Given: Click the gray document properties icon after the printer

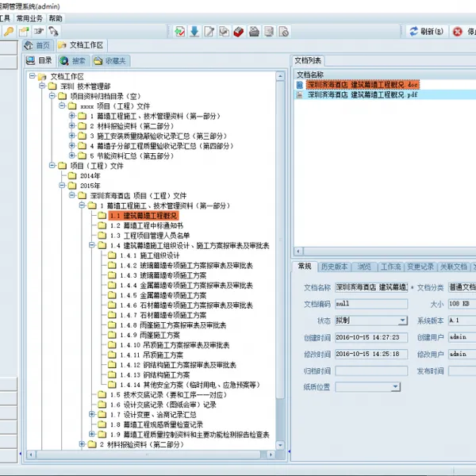Looking at the screenshot, I should click(269, 32).
